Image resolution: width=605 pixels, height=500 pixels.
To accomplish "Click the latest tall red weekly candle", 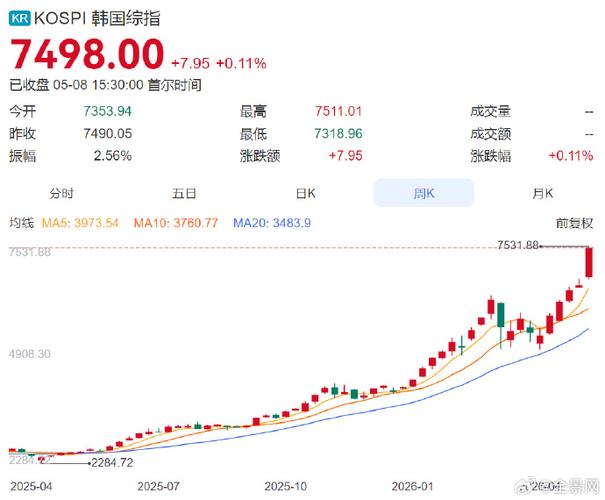I will click(x=589, y=263).
